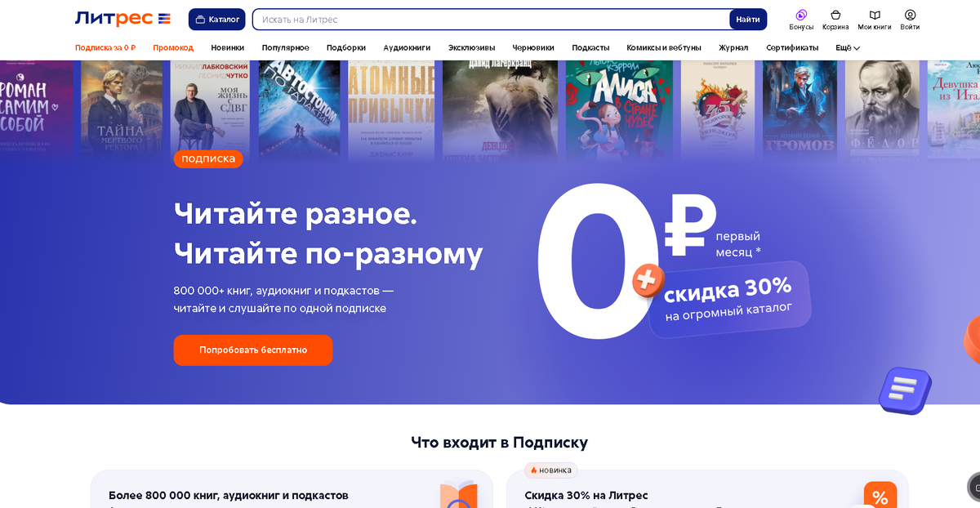Viewport: 980px width, 508px height.
Task: Open the Подписка за 0 ₽ link
Action: 105,47
